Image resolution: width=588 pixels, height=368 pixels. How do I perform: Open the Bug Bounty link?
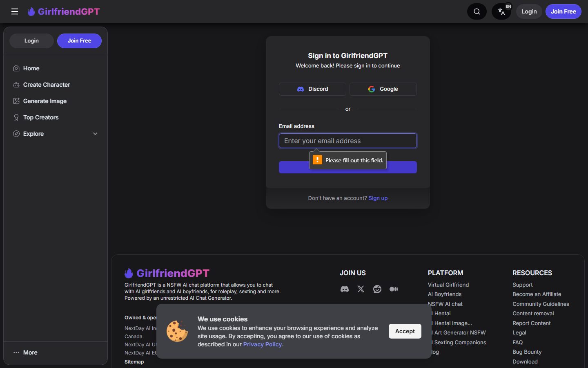527,352
